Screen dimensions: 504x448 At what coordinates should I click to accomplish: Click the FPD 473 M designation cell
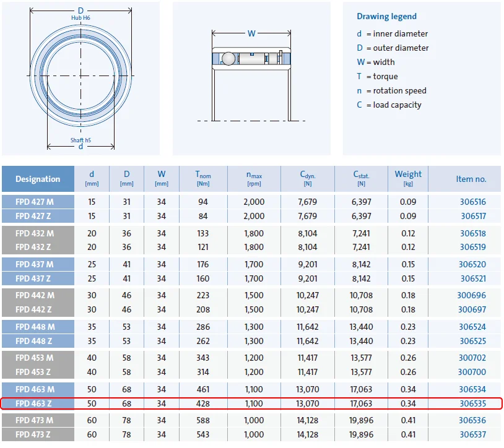tap(38, 420)
